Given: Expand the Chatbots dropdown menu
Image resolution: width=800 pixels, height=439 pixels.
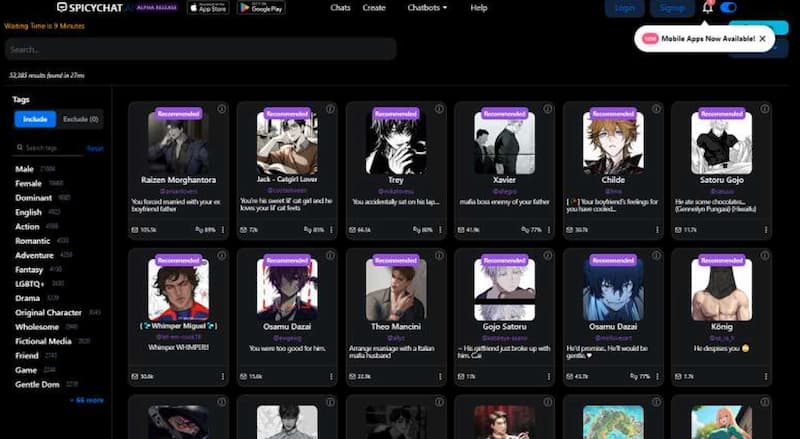Looking at the screenshot, I should click(x=427, y=8).
